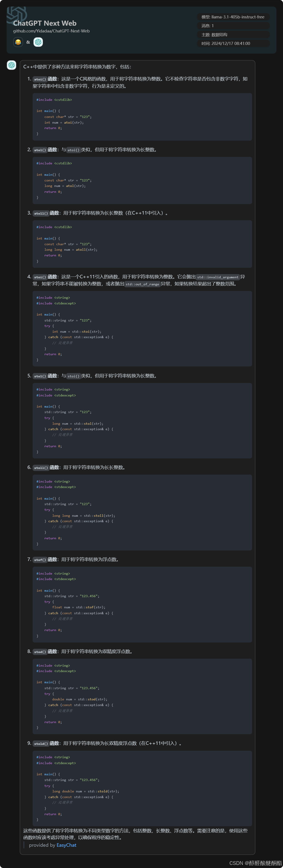Click the ChatGPT Next Web title

45,23
